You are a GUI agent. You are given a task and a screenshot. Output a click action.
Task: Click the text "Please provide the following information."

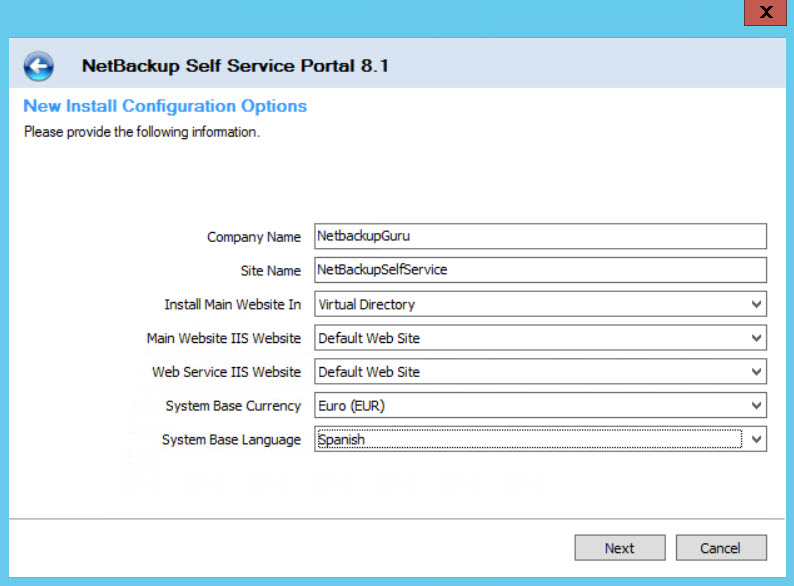pyautogui.click(x=142, y=132)
